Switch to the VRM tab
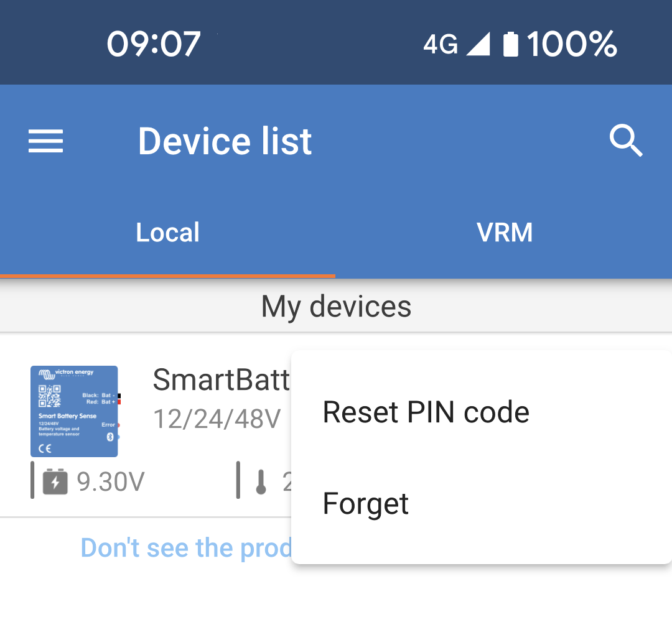Image resolution: width=672 pixels, height=617 pixels. pyautogui.click(x=505, y=231)
